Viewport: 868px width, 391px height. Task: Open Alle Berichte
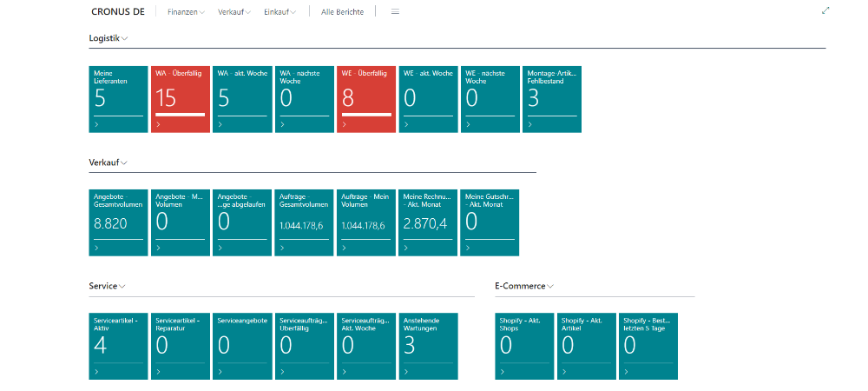click(x=342, y=11)
